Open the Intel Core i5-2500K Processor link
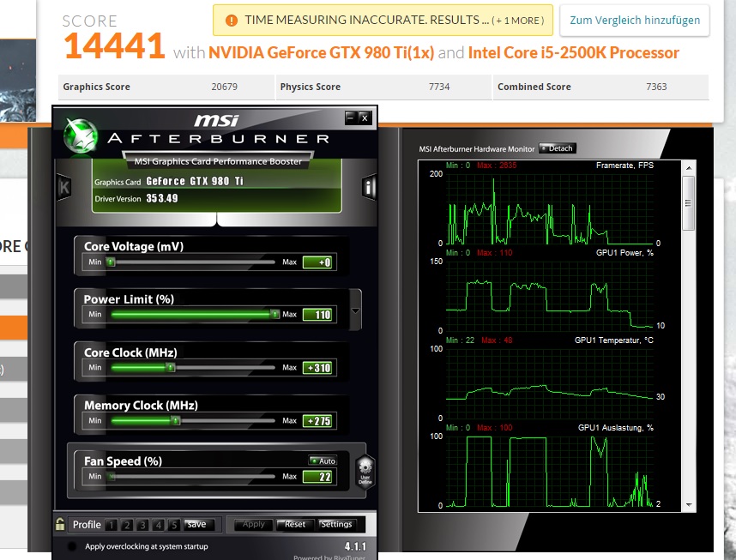 click(574, 52)
